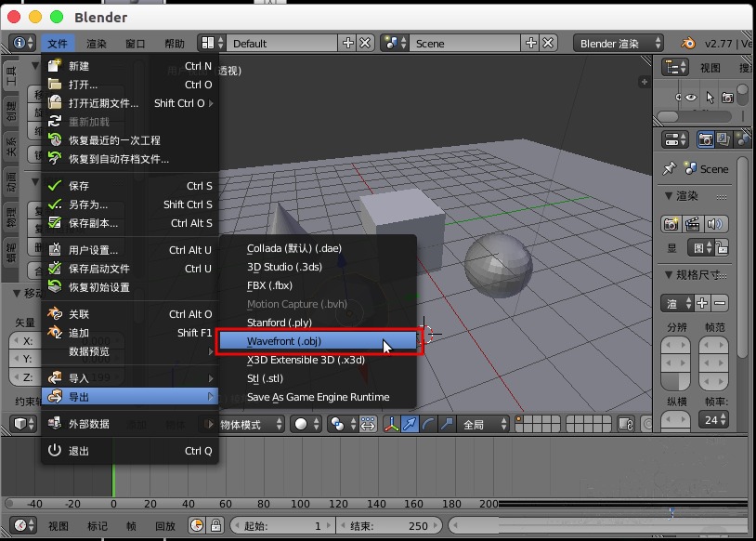Viewport: 756px width, 541px height.
Task: Click the pin icon beside Scene
Action: click(x=670, y=168)
